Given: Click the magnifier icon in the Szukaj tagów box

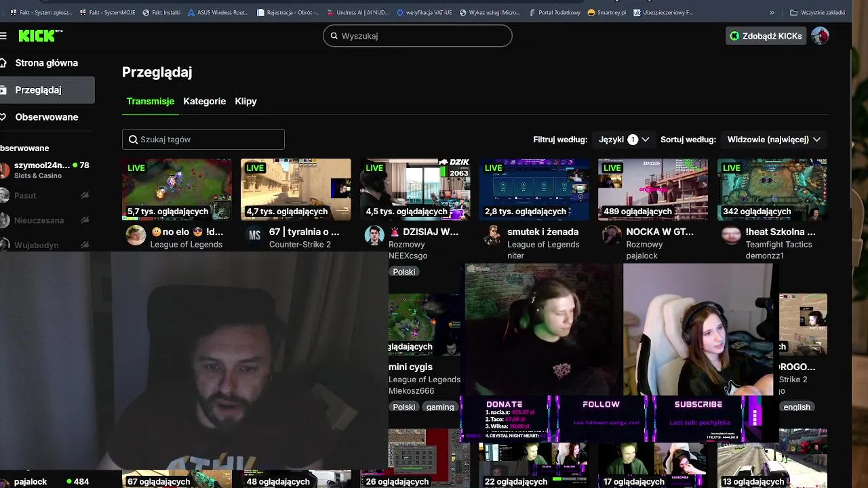Looking at the screenshot, I should pos(133,140).
